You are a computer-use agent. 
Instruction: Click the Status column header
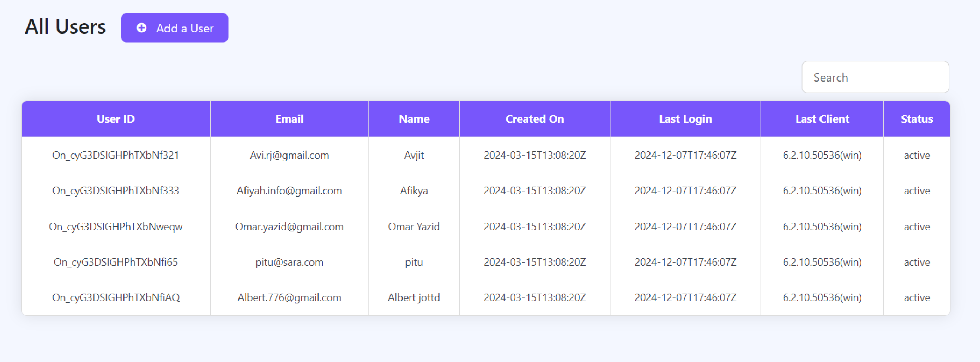tap(917, 119)
